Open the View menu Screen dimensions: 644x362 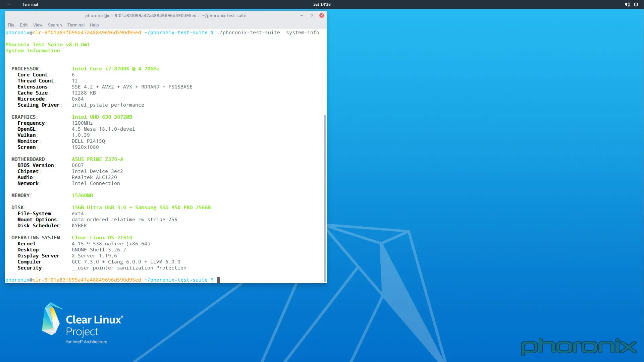point(38,25)
